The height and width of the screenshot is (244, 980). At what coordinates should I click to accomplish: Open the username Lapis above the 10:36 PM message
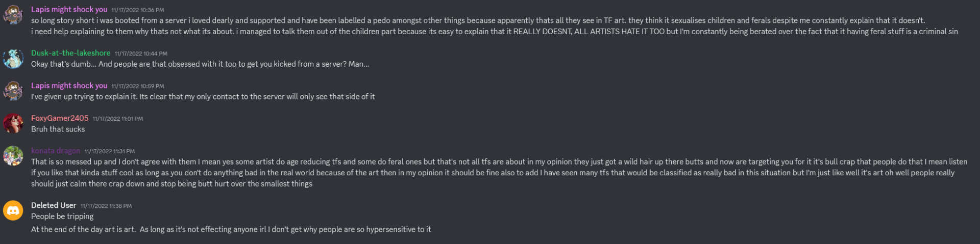(69, 10)
